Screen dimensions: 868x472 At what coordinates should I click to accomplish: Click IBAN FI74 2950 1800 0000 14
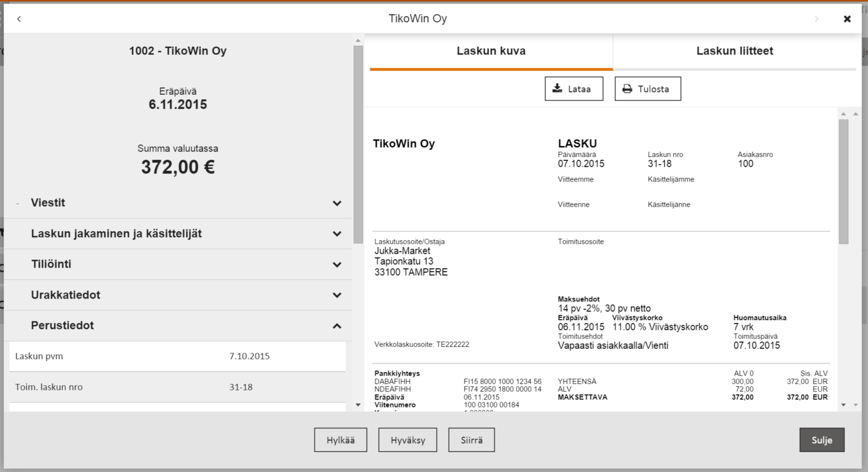[x=503, y=389]
